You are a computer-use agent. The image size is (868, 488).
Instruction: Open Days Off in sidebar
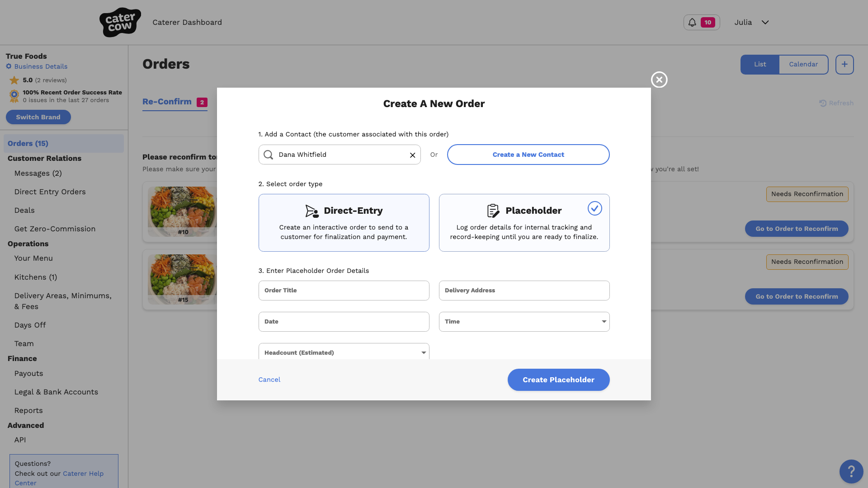30,325
